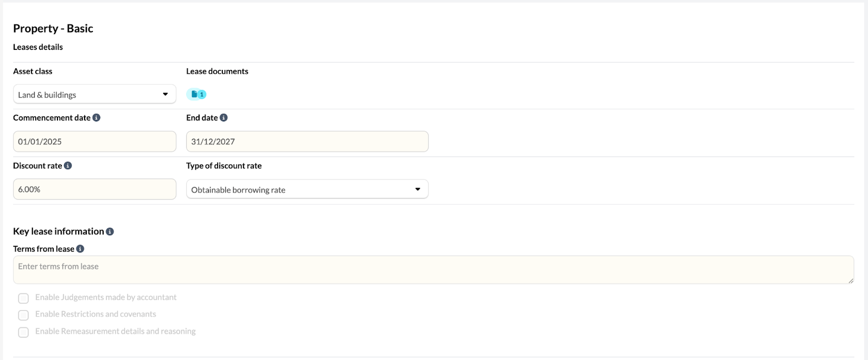Enable Restrictions and covenants checkbox
Screen dimensions: 868x360
[23, 315]
